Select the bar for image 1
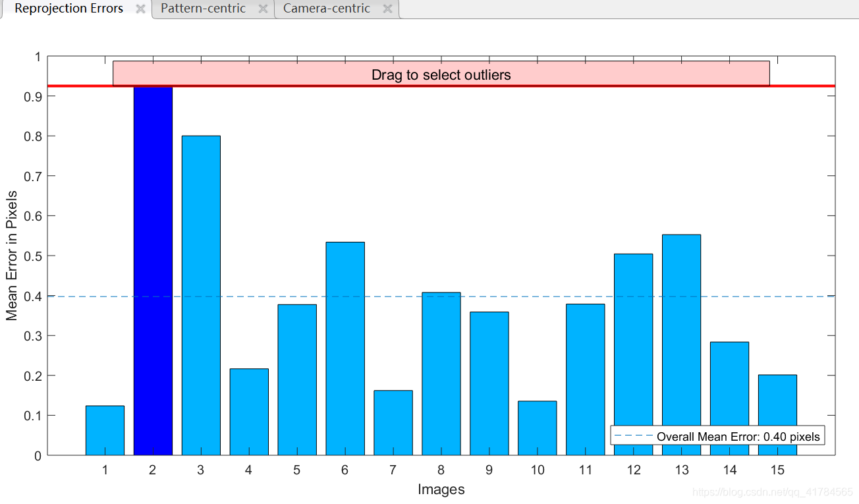Viewport: 859px width, 504px height. pyautogui.click(x=105, y=430)
